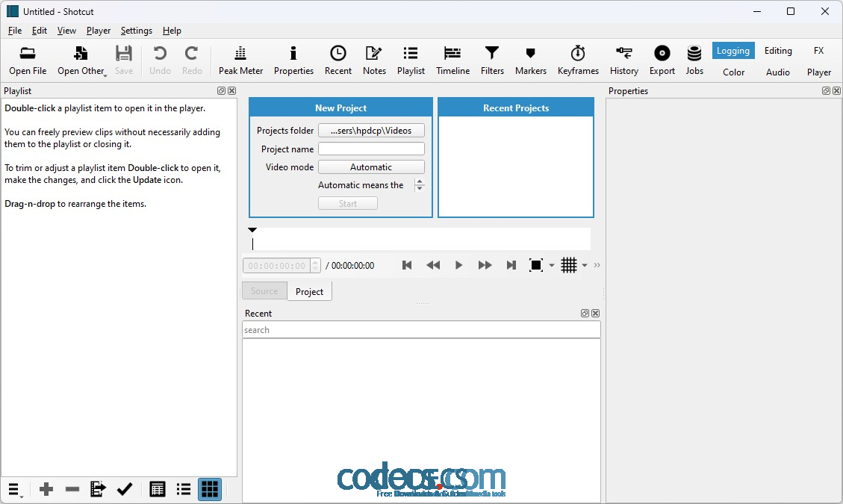
Task: Open the Jobs panel
Action: [694, 60]
